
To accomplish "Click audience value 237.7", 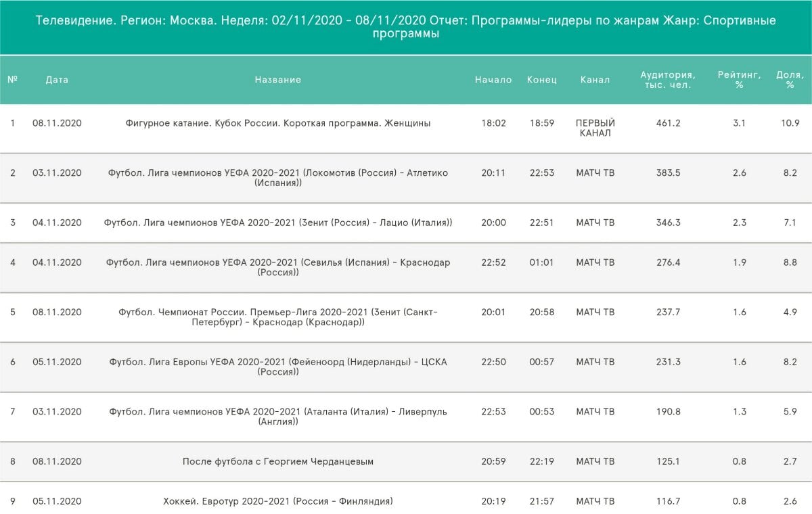I will coord(669,312).
